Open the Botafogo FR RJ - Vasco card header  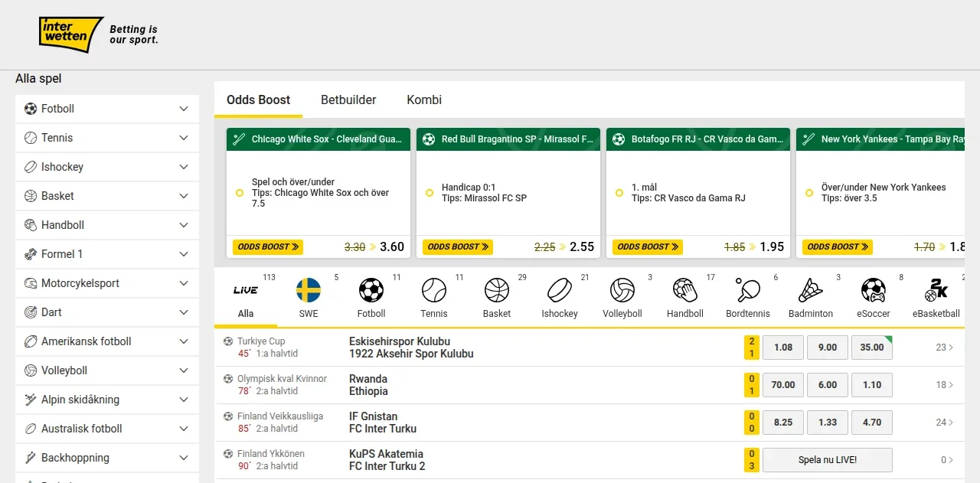click(698, 139)
